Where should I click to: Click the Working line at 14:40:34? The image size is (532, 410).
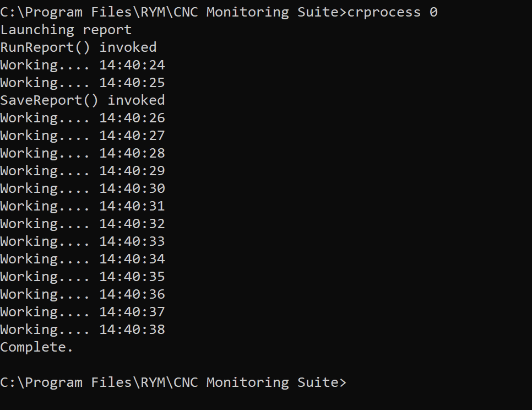(83, 260)
